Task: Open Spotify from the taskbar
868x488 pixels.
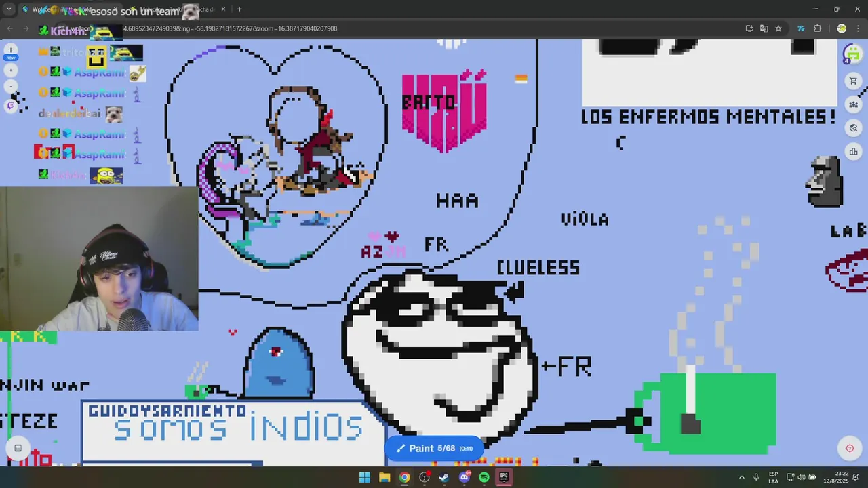Action: pos(484,477)
